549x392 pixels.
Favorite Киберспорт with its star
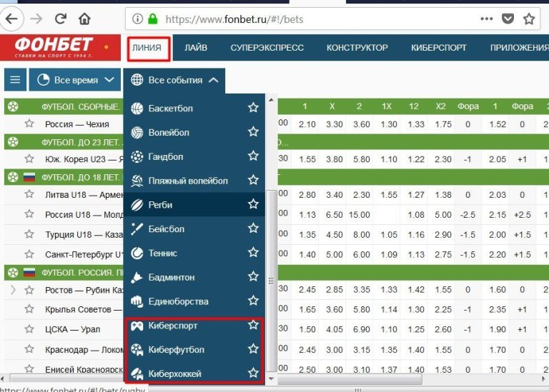[x=253, y=325]
